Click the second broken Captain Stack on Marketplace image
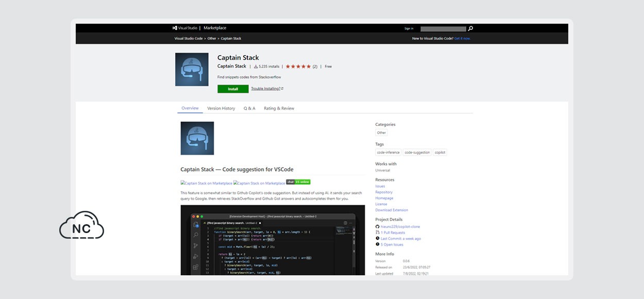The height and width of the screenshot is (299, 644). coord(259,183)
